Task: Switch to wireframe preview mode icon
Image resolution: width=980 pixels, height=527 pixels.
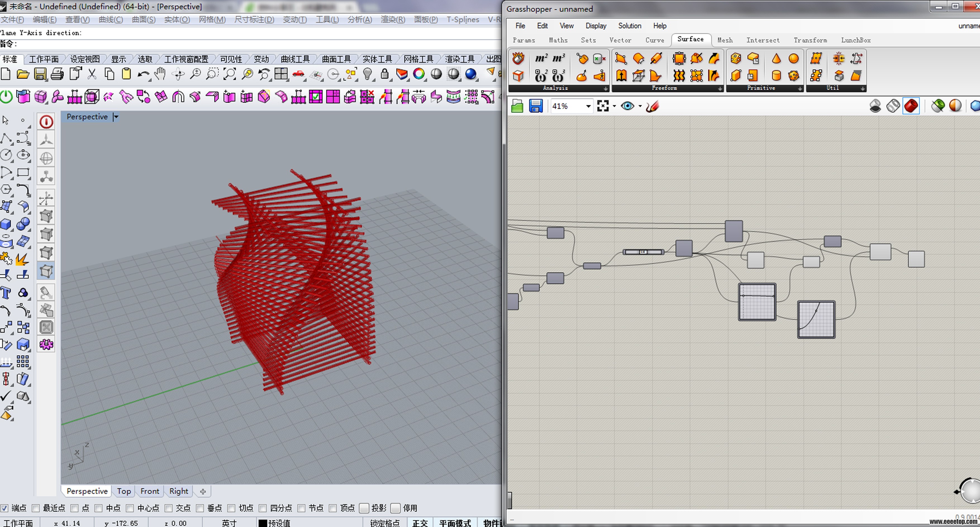Action: point(893,106)
